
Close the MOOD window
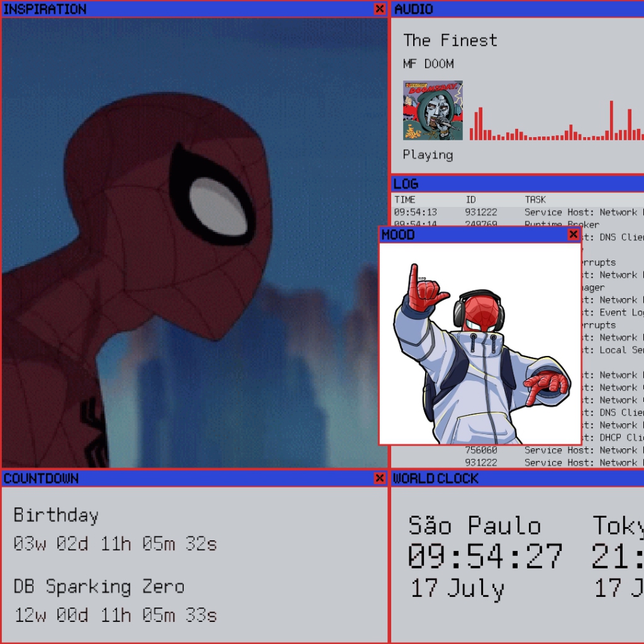(x=574, y=234)
